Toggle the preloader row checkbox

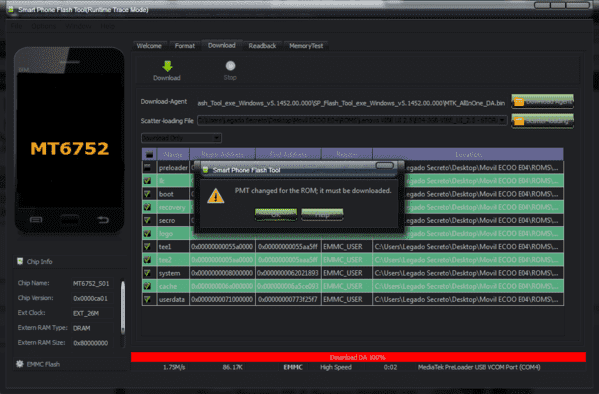coord(147,167)
